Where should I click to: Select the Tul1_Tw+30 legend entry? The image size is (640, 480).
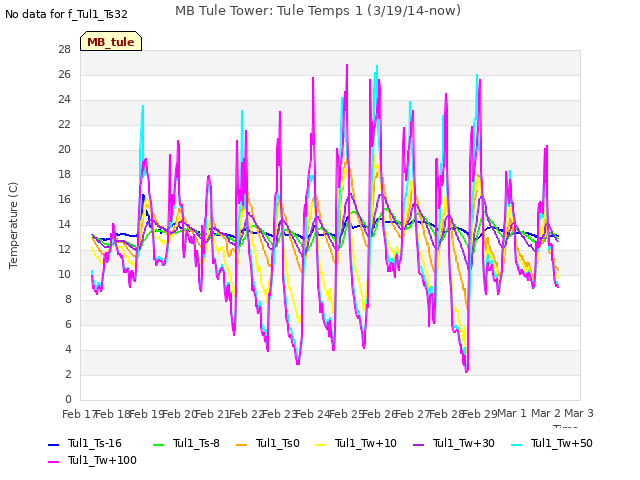pos(454,444)
